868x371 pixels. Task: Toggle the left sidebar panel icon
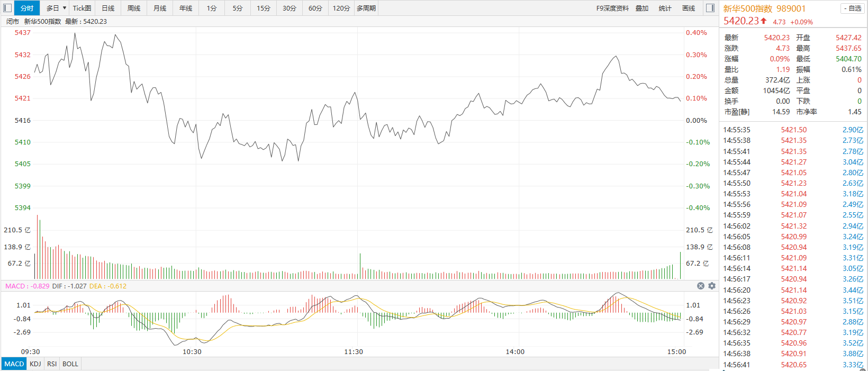(7, 8)
